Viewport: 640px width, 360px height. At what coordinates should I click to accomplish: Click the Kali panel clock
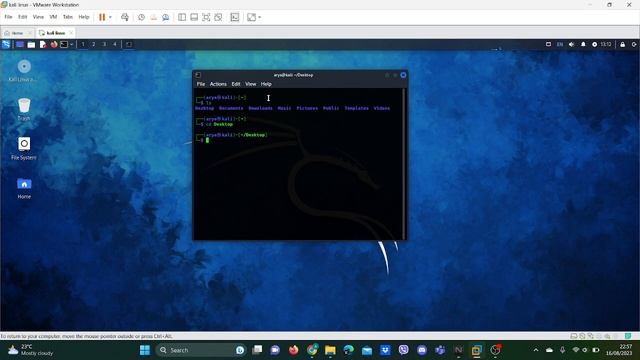pos(606,44)
